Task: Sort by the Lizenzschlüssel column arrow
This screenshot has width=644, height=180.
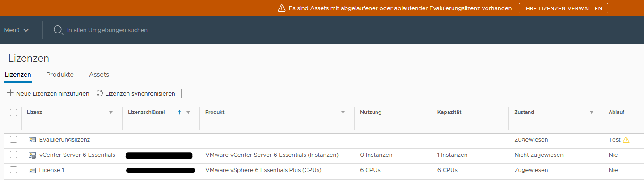Action: point(179,113)
